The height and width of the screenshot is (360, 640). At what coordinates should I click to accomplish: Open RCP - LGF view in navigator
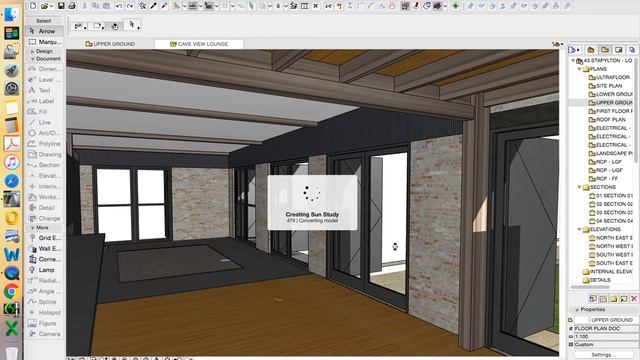[606, 162]
